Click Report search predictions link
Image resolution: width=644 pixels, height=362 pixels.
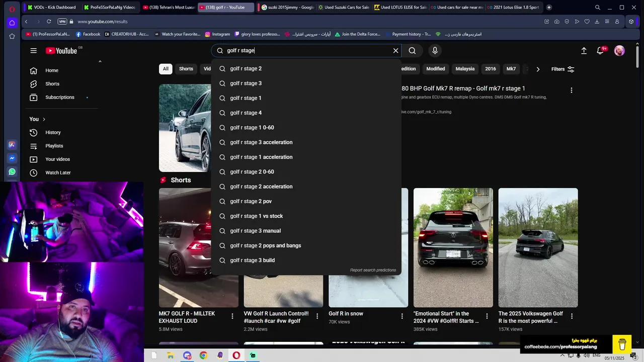(x=373, y=270)
